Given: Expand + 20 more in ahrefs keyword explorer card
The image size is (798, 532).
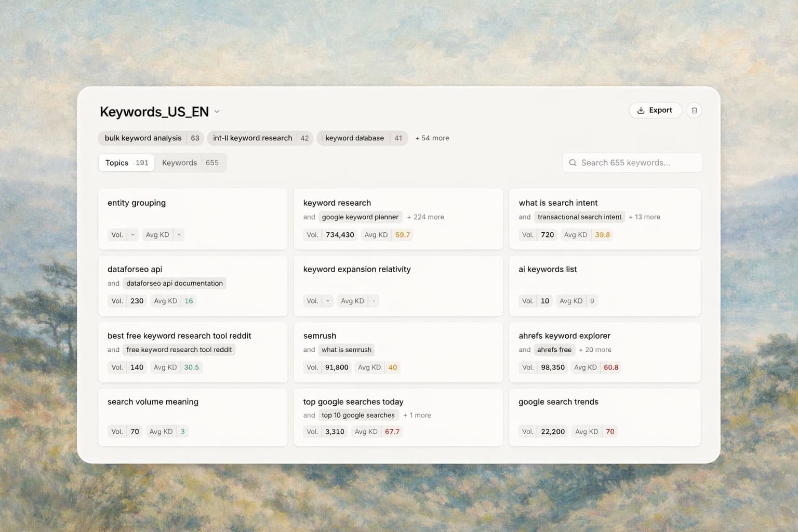Looking at the screenshot, I should coord(595,350).
